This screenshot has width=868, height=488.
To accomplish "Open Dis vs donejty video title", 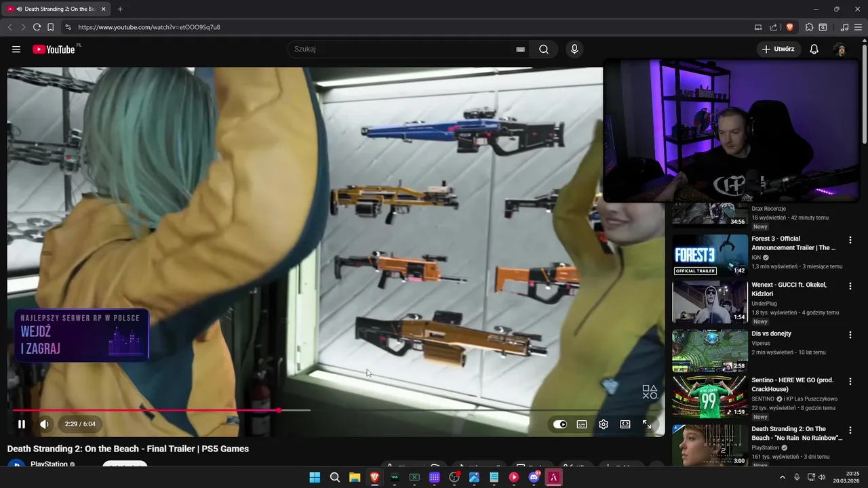I will [771, 333].
